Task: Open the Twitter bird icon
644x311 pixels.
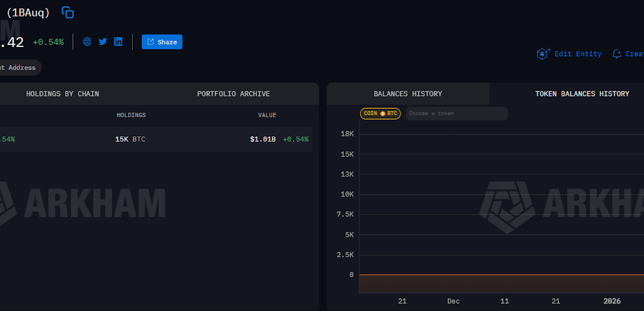Action: pyautogui.click(x=102, y=41)
